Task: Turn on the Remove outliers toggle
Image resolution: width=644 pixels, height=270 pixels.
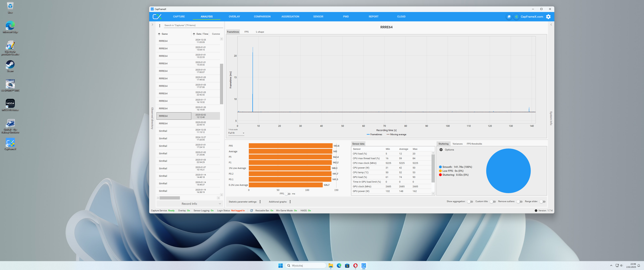Action: pyautogui.click(x=519, y=202)
